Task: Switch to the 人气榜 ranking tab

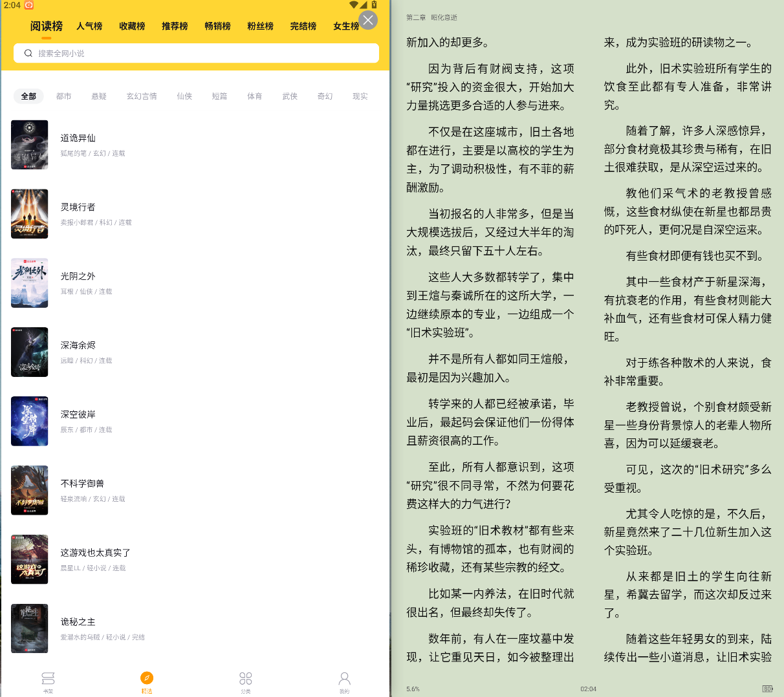Action: coord(89,26)
